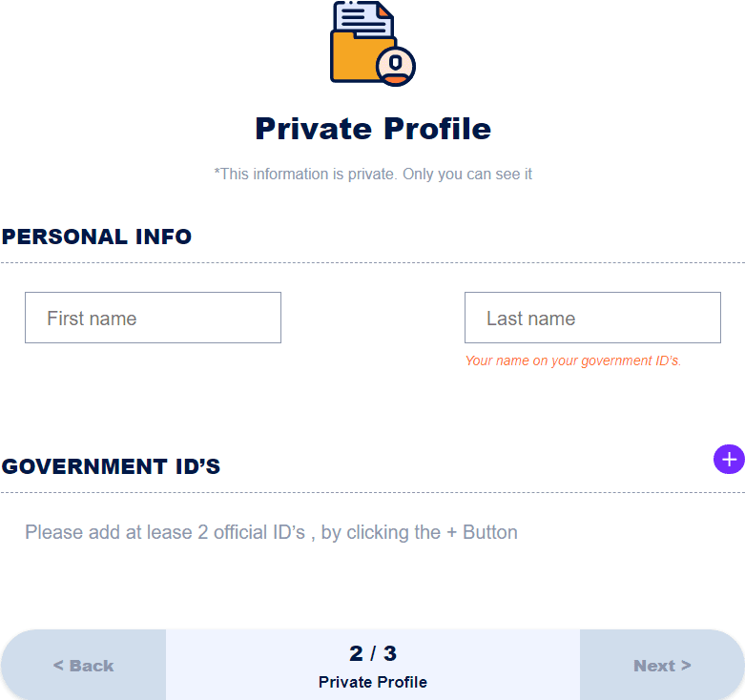Click the dashed divider under Personal Info
Image resolution: width=745 pixels, height=700 pixels.
click(x=372, y=262)
